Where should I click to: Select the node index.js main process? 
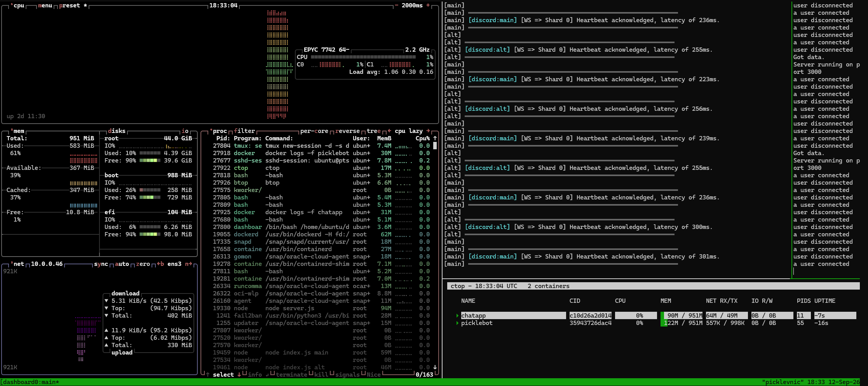(x=321, y=353)
